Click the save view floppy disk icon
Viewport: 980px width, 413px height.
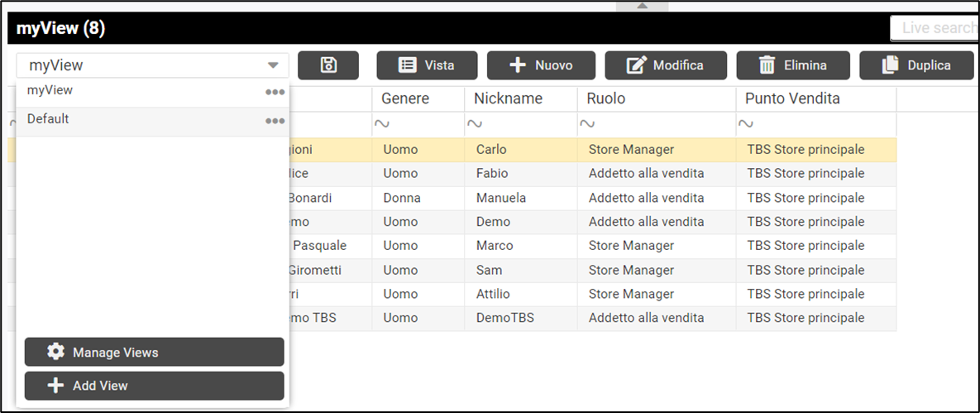click(328, 65)
